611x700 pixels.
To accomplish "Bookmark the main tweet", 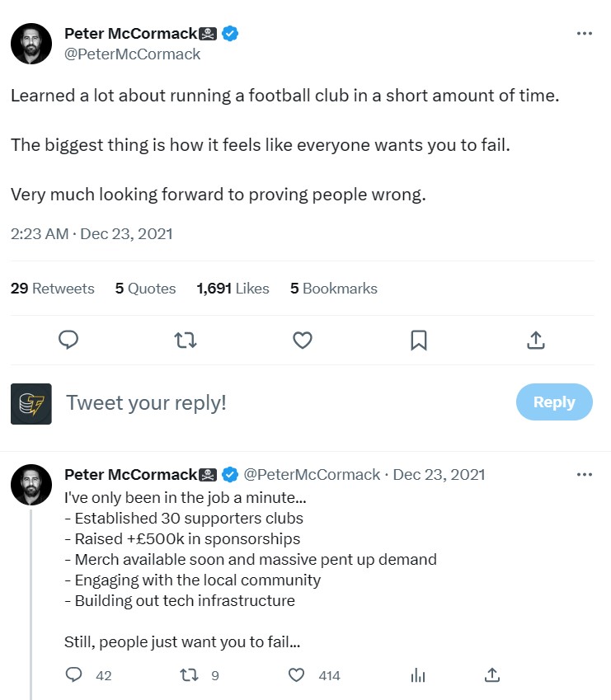I will (x=419, y=340).
